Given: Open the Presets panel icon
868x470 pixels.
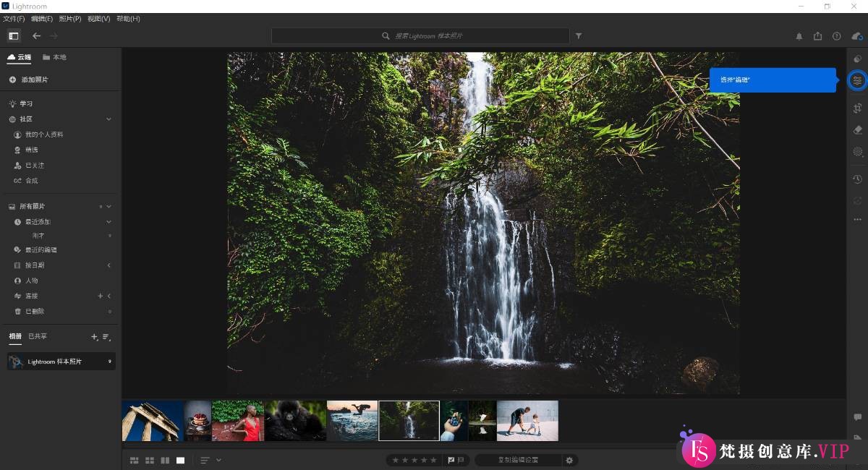Looking at the screenshot, I should pyautogui.click(x=857, y=59).
